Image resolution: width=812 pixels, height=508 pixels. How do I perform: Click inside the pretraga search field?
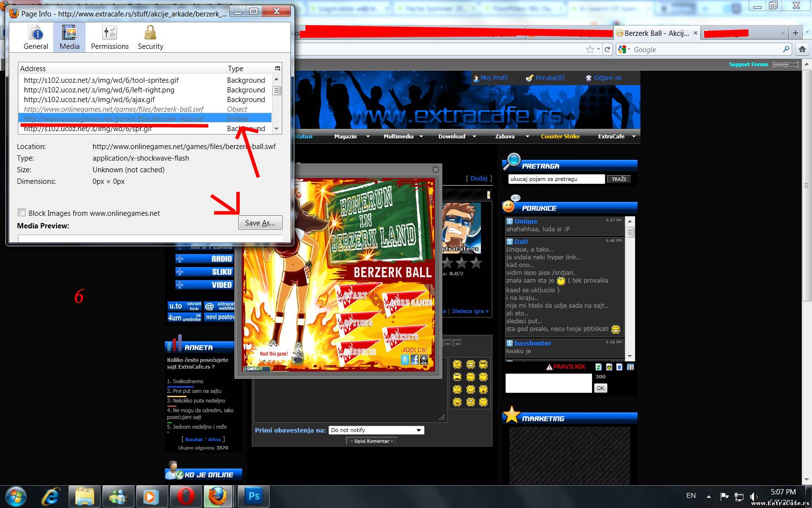pyautogui.click(x=556, y=179)
